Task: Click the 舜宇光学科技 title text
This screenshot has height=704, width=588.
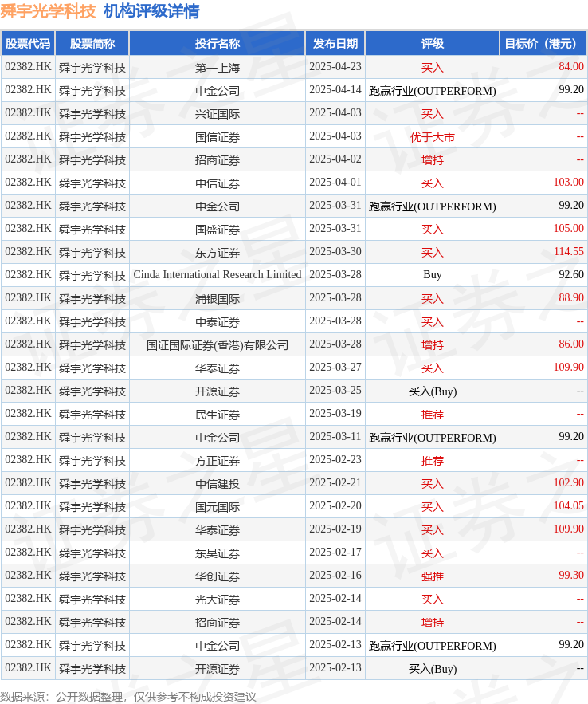Action: coord(48,11)
